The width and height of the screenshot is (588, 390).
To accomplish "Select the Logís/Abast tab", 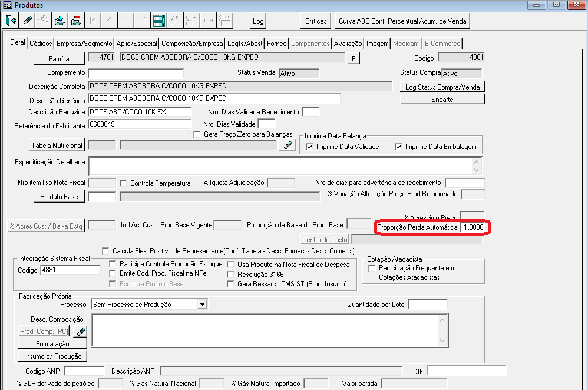I will tap(245, 44).
